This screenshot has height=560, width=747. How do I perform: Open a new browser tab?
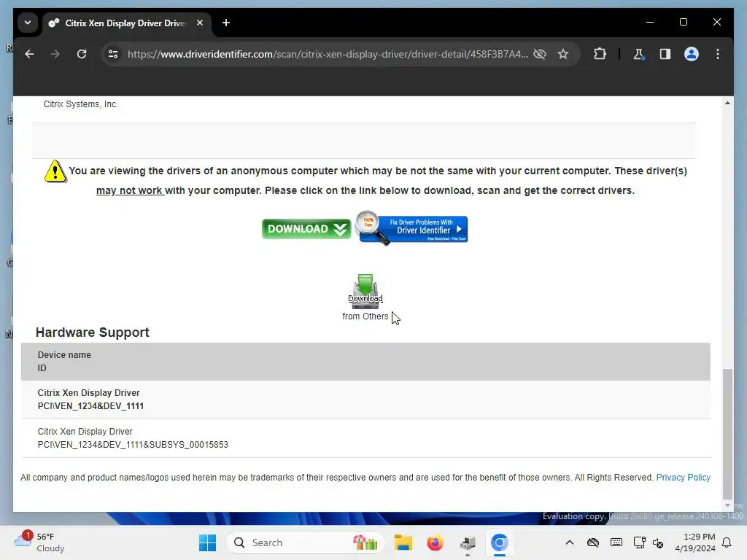tap(226, 23)
